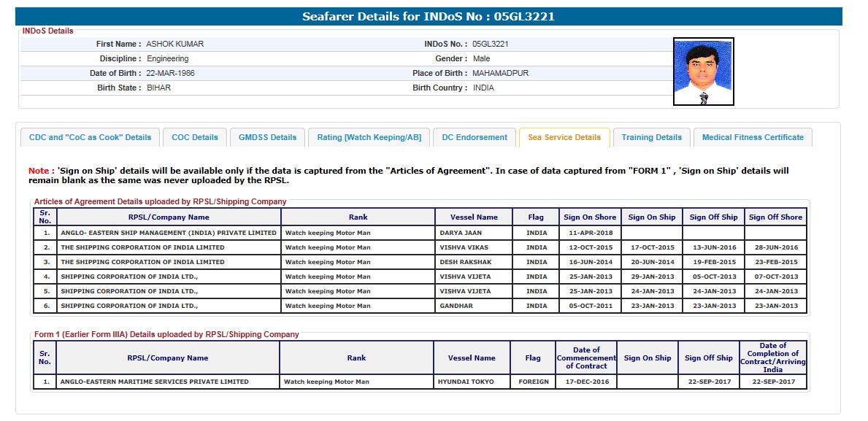Open the CDC and "CoC as Cook" Details tab
The width and height of the screenshot is (868, 421).
[90, 137]
